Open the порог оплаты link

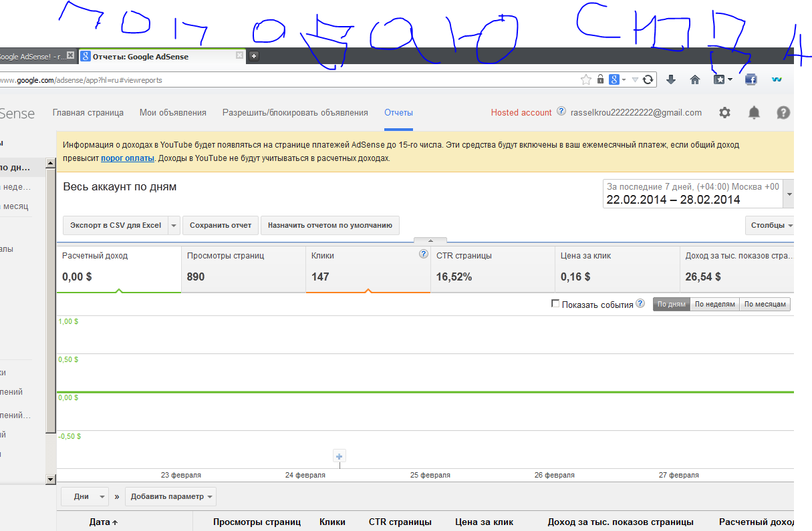tap(128, 158)
